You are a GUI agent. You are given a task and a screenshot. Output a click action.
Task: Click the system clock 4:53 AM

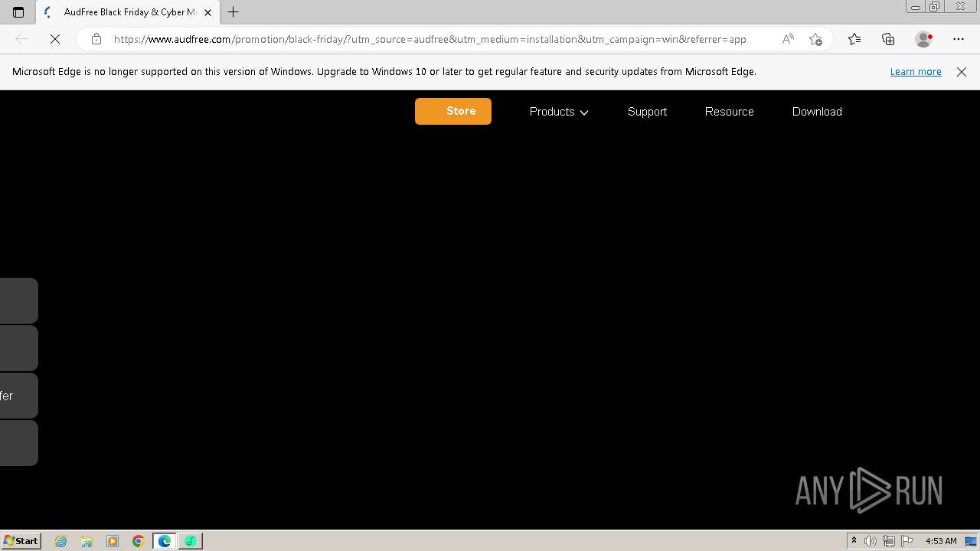941,541
